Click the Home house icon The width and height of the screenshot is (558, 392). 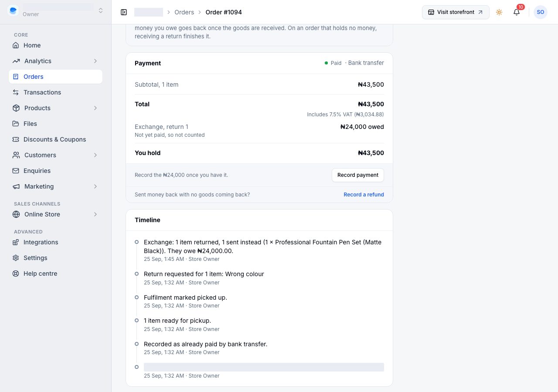point(16,45)
